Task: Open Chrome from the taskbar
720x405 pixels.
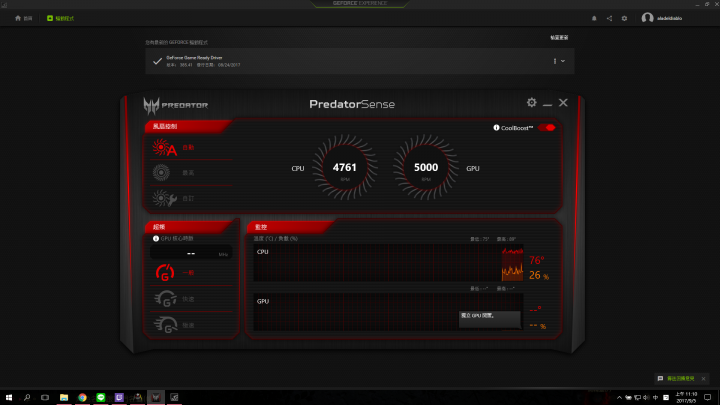Action: coord(82,397)
